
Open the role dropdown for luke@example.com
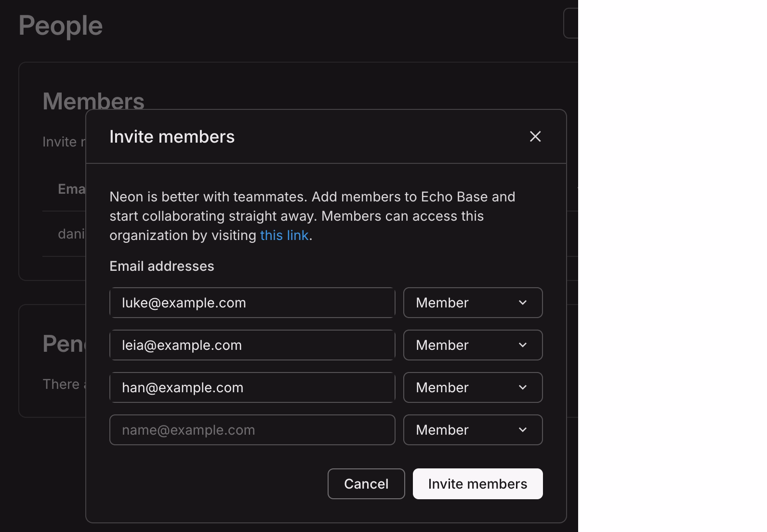(472, 303)
